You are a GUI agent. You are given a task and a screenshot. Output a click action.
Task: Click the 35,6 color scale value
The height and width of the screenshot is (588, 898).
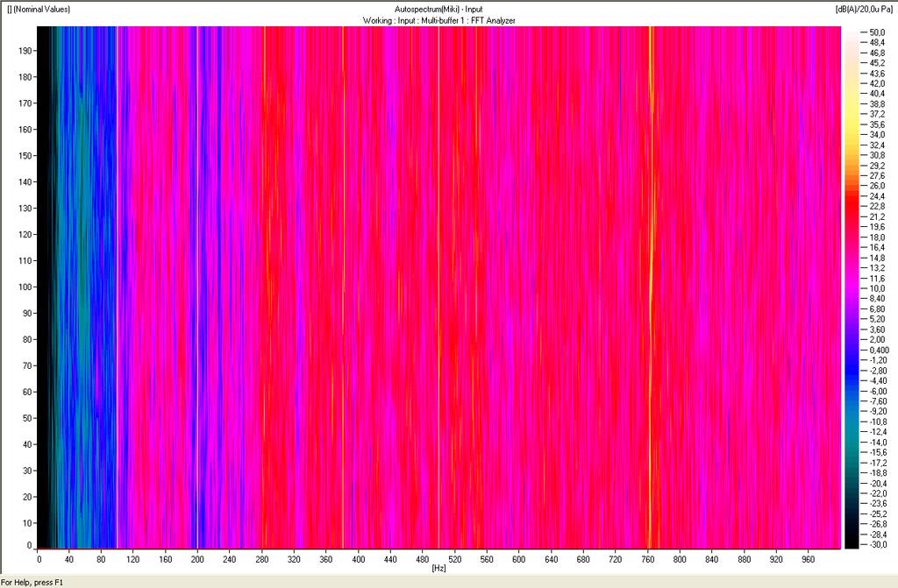(877, 124)
